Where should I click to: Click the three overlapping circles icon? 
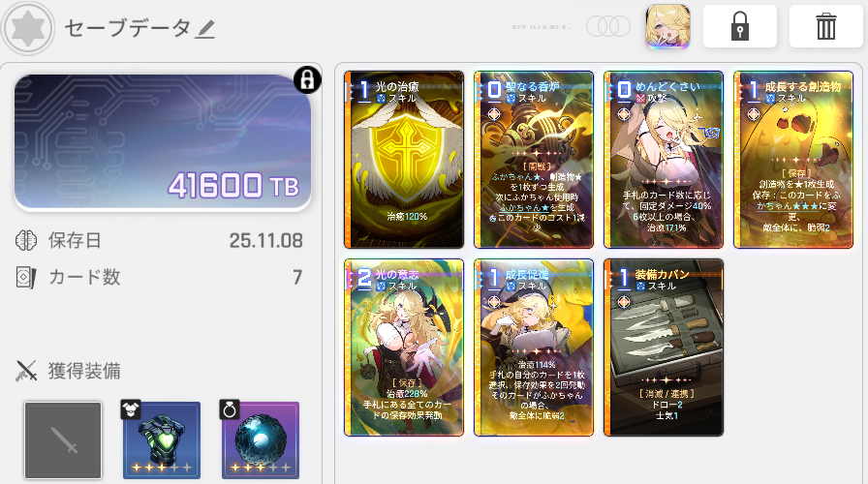pyautogui.click(x=607, y=26)
